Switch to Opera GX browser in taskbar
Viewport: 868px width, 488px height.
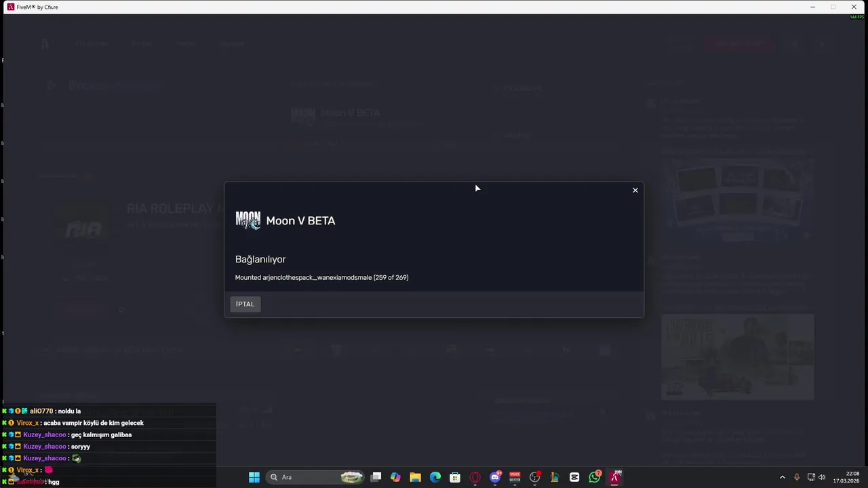pyautogui.click(x=475, y=477)
